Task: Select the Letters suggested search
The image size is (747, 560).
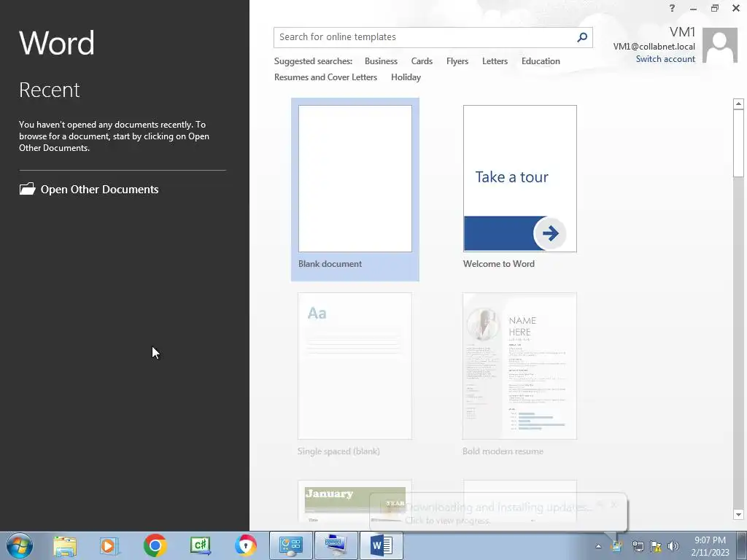Action: 495,61
